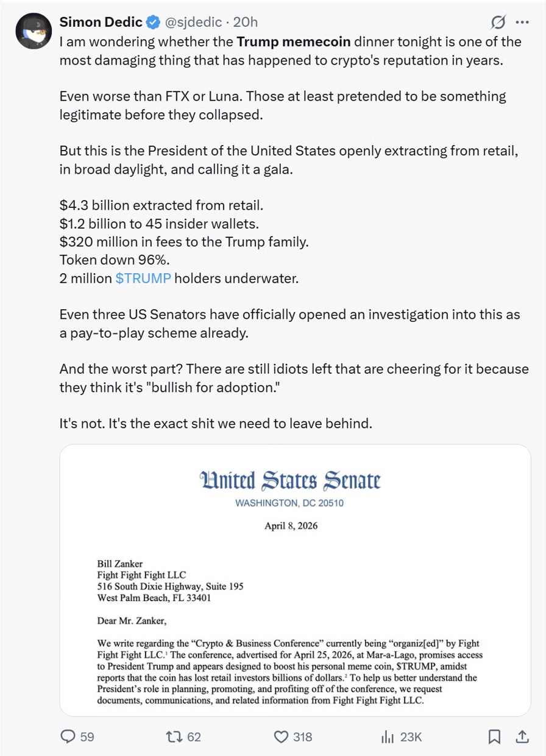Click the 62 reposts count
Image resolution: width=546 pixels, height=756 pixels.
[x=194, y=736]
